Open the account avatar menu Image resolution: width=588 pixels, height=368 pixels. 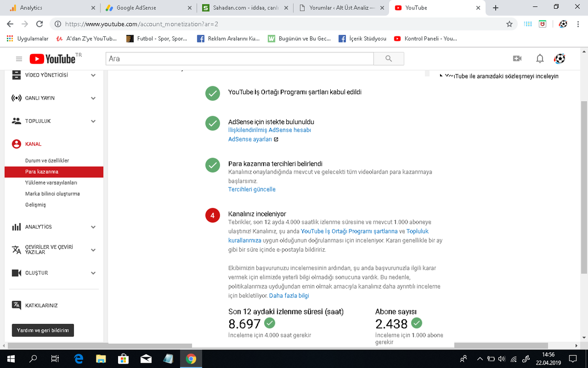point(560,58)
